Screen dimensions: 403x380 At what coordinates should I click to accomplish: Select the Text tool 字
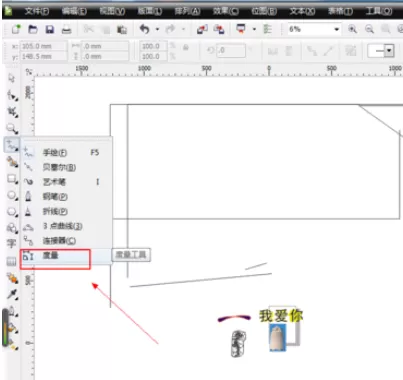click(11, 243)
